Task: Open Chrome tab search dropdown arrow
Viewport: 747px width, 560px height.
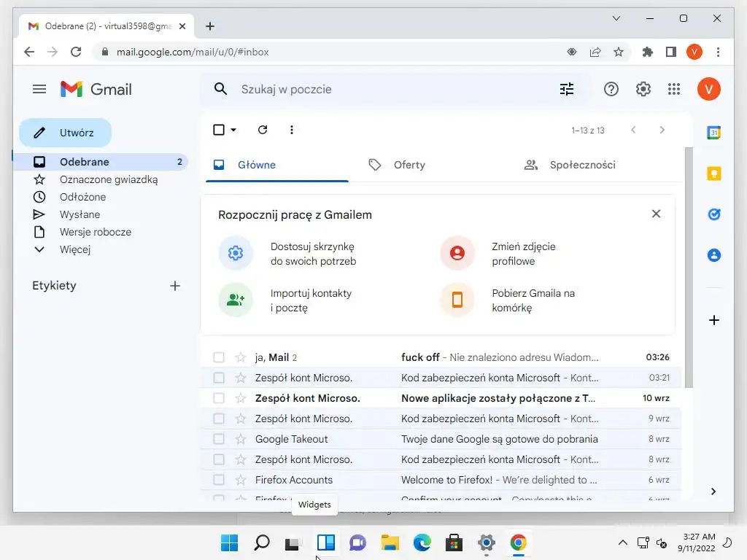Action: (x=616, y=18)
